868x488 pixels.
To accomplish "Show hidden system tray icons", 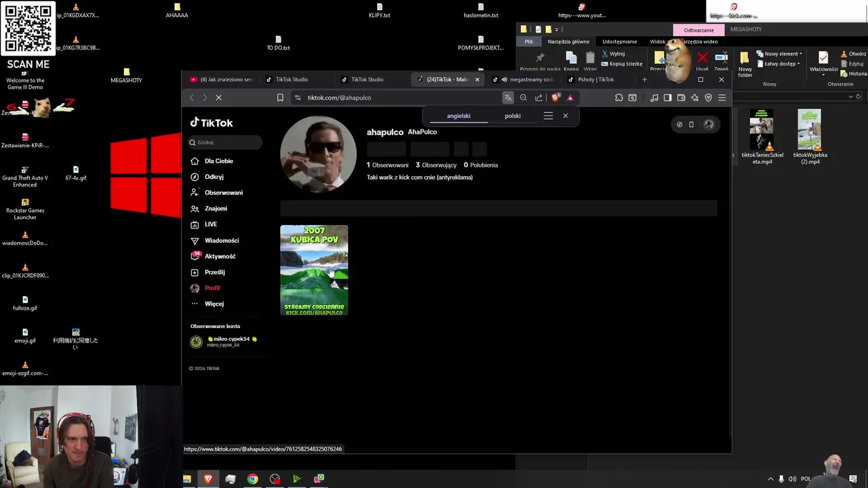I will 770,479.
